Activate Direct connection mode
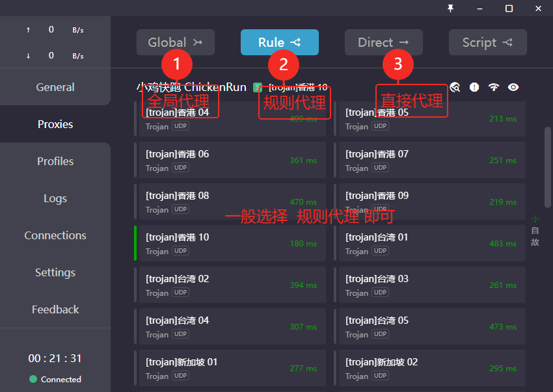The width and height of the screenshot is (553, 392). tap(383, 42)
